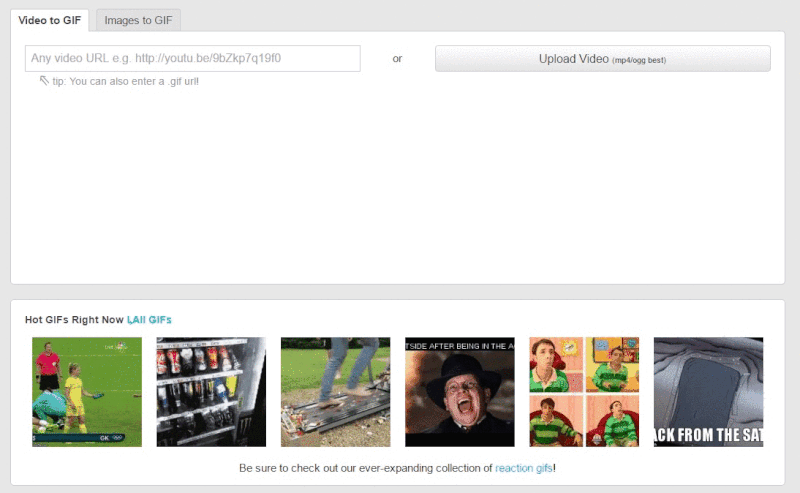Open the All GIFs link
This screenshot has width=800, height=493.
pyautogui.click(x=149, y=320)
